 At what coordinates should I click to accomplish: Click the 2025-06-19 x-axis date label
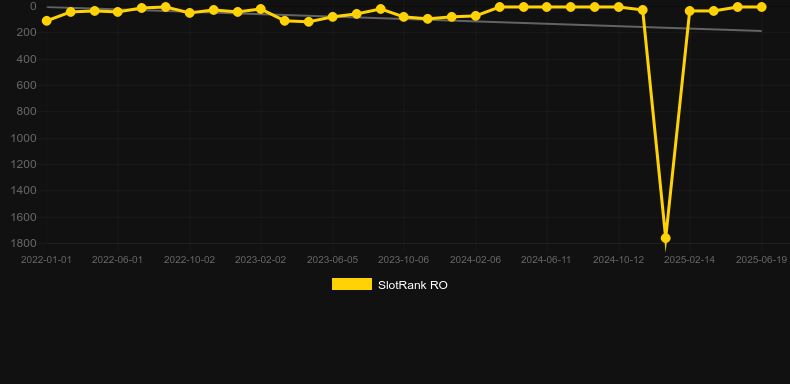761,260
